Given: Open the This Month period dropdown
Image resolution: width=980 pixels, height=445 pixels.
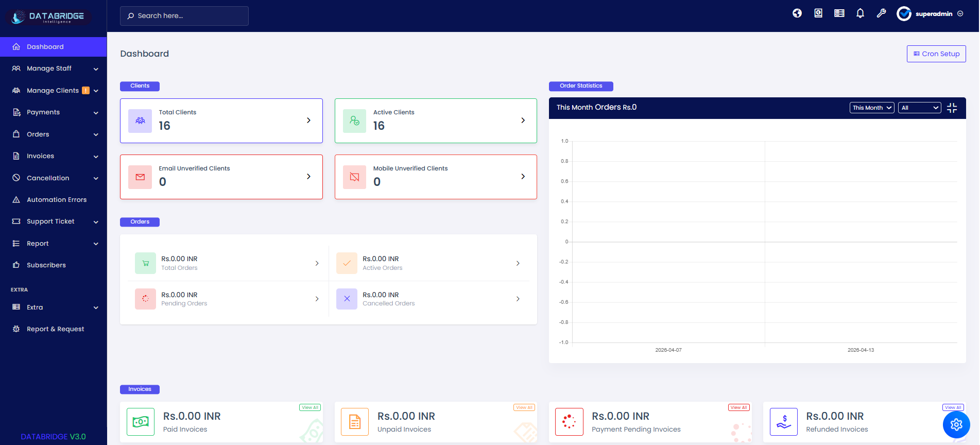Looking at the screenshot, I should [872, 108].
